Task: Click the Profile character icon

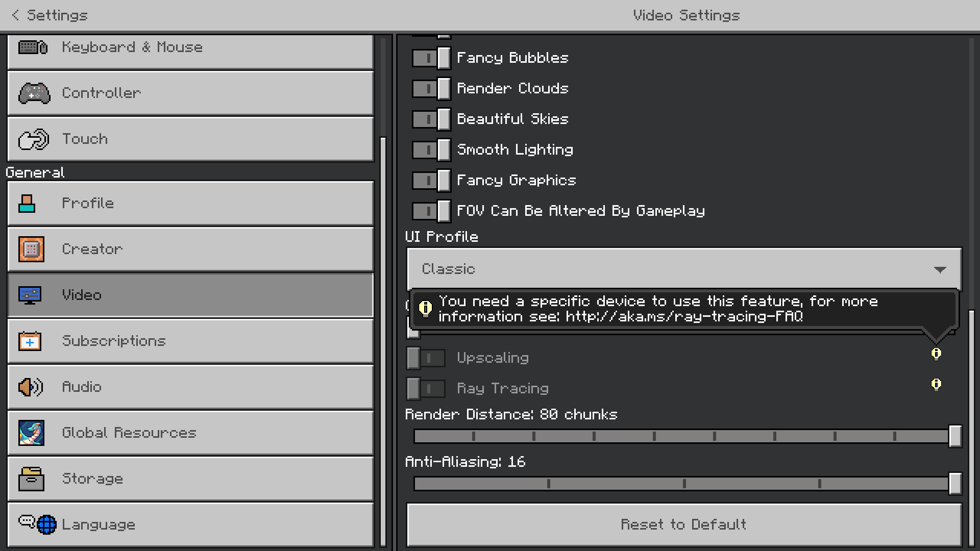Action: (27, 204)
